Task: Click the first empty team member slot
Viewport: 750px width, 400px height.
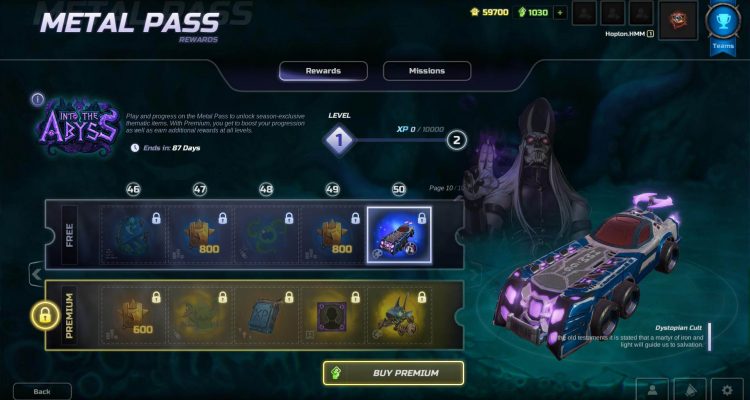Action: (585, 13)
